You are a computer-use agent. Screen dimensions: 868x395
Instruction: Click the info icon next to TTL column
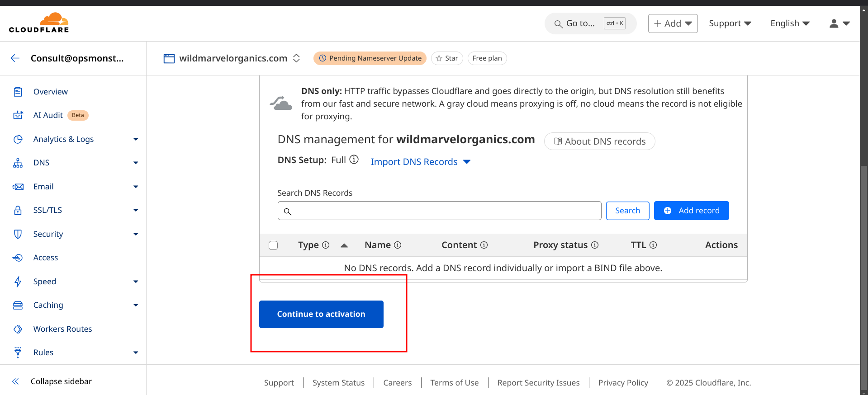click(x=653, y=245)
